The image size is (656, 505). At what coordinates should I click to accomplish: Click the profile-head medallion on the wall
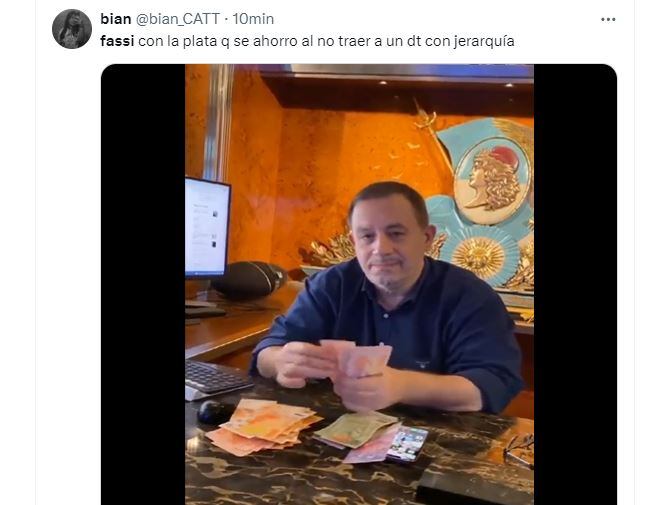[x=493, y=181]
